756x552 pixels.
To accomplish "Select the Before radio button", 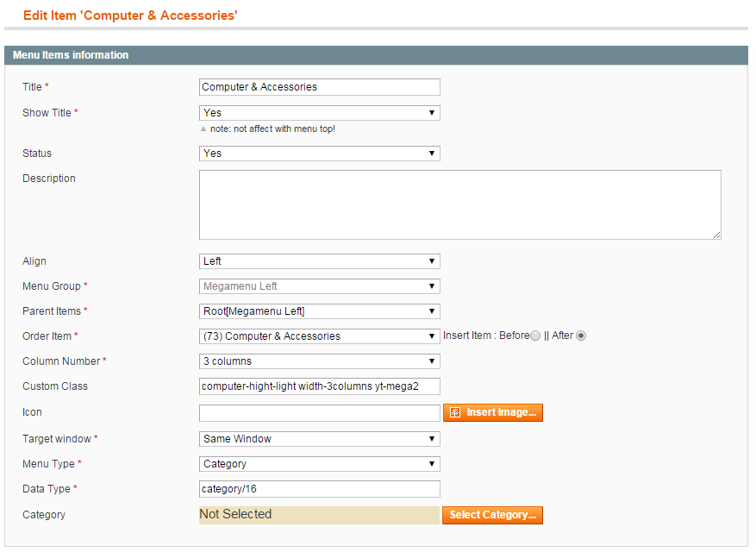I will pyautogui.click(x=535, y=336).
